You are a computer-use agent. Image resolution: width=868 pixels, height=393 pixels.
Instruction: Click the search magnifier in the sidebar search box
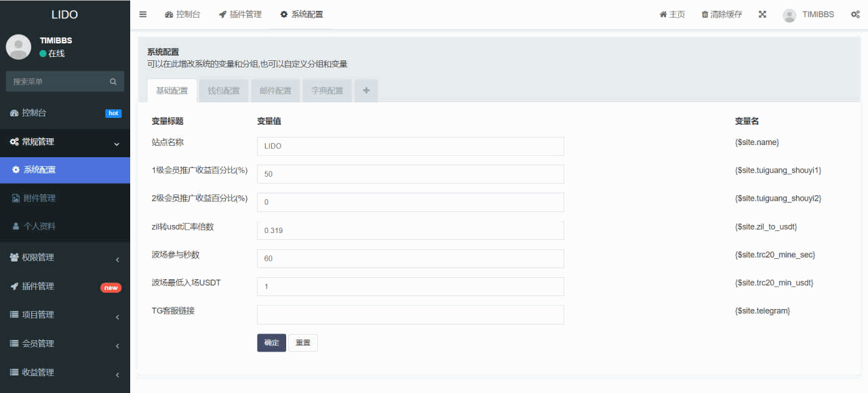[x=113, y=81]
